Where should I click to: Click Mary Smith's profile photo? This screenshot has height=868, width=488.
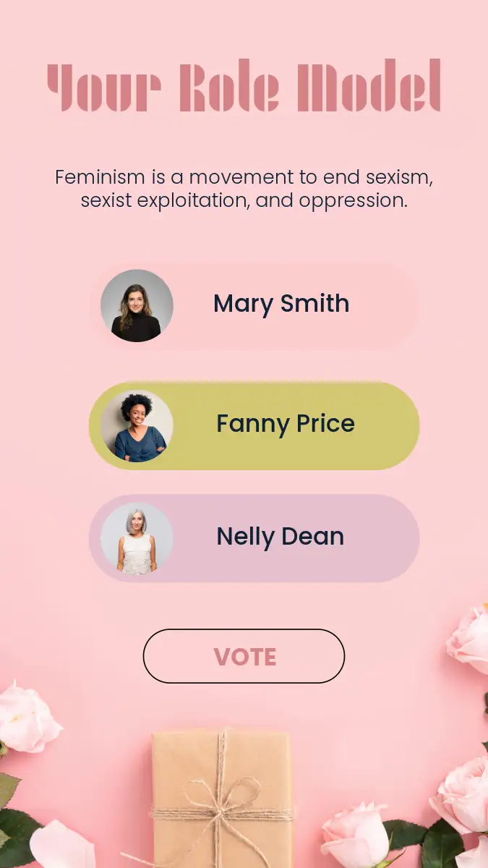(x=137, y=306)
